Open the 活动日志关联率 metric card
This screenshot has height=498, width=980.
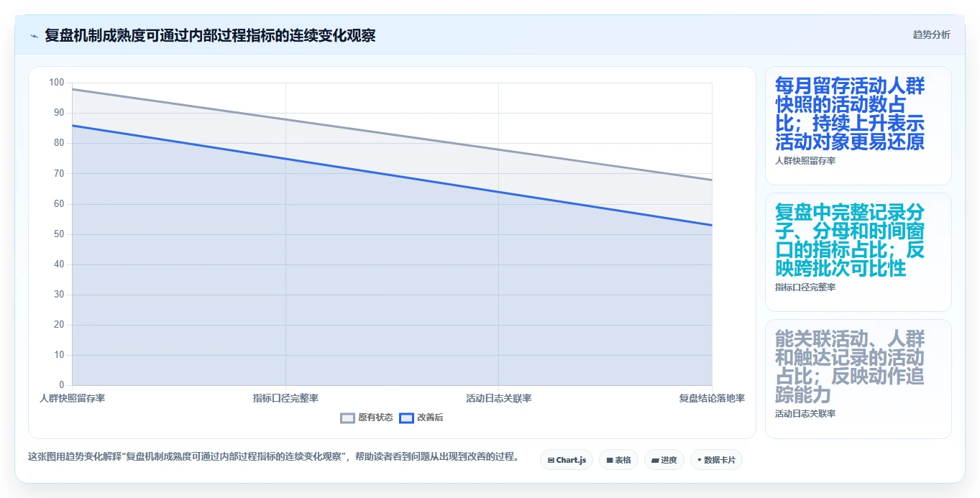click(x=858, y=379)
